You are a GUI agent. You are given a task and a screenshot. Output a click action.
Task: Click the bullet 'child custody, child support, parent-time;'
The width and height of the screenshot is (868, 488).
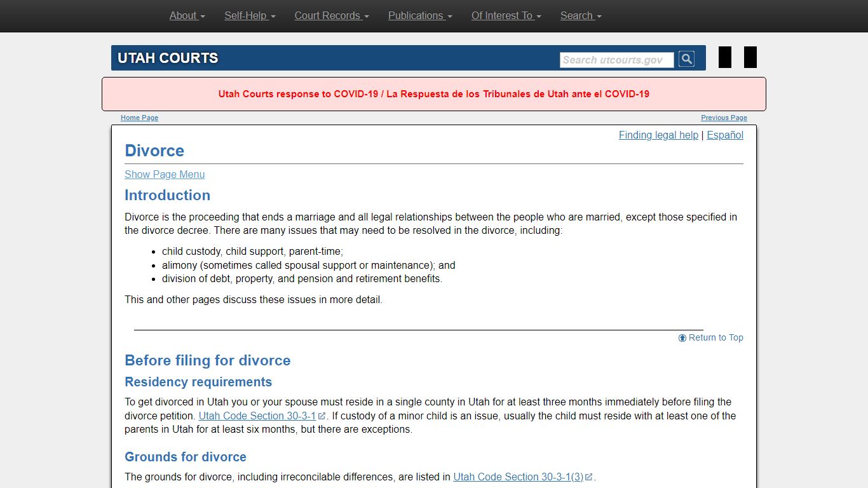tap(252, 252)
